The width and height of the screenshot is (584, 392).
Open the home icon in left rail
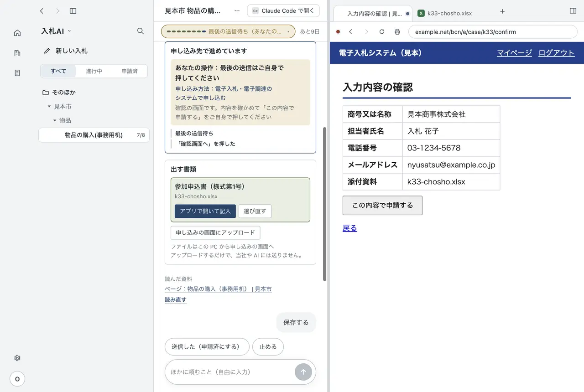coord(17,33)
